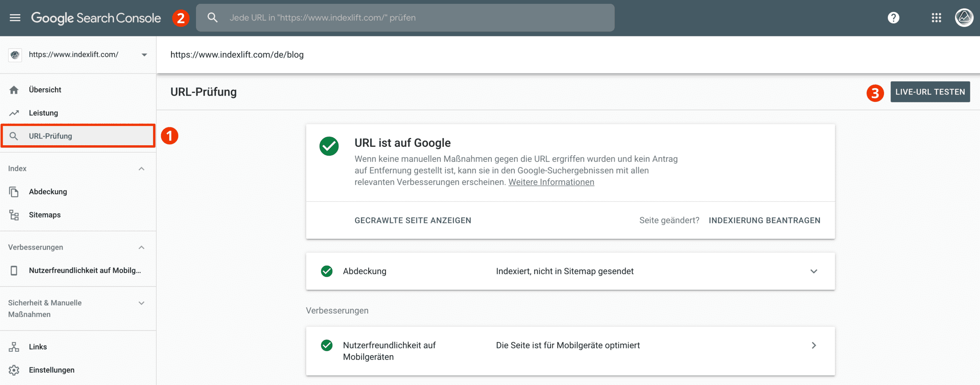Click the Abdeckung pages icon
Viewport: 980px width, 385px height.
[14, 192]
